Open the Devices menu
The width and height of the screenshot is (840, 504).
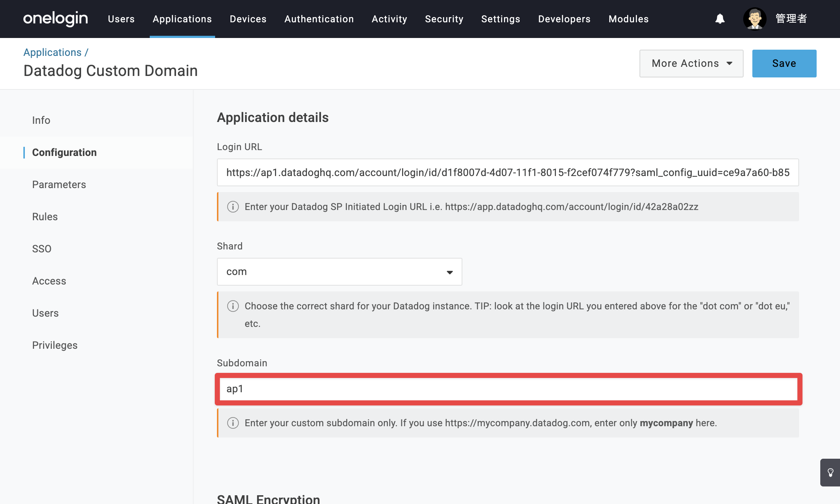click(x=248, y=19)
